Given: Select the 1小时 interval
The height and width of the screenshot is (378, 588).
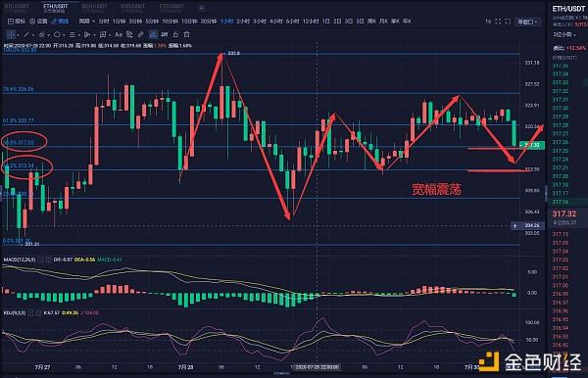Looking at the screenshot, I should [x=227, y=22].
